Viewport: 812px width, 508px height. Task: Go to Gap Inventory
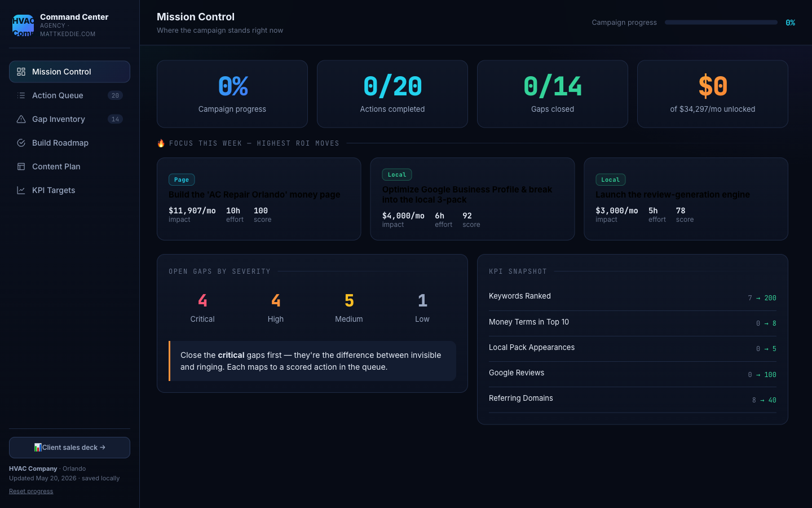coord(69,119)
